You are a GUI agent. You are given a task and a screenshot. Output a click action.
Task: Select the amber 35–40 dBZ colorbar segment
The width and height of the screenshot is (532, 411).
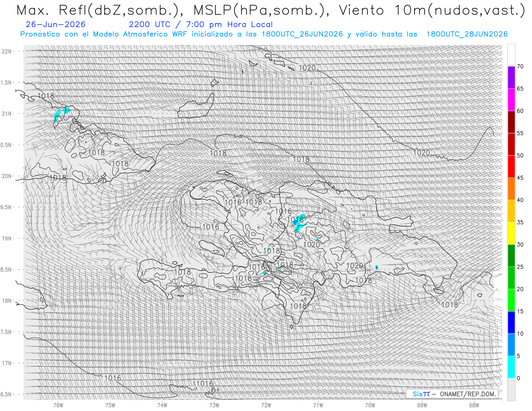511,211
